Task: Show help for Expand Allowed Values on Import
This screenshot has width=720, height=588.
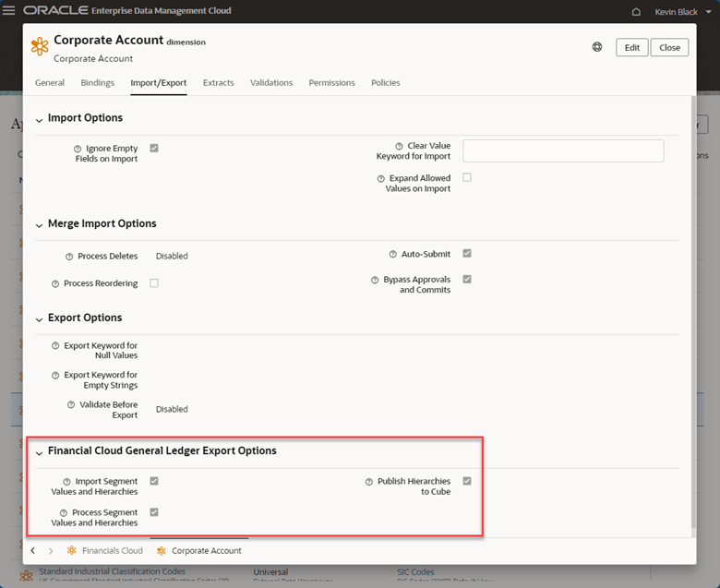Action: (x=380, y=178)
